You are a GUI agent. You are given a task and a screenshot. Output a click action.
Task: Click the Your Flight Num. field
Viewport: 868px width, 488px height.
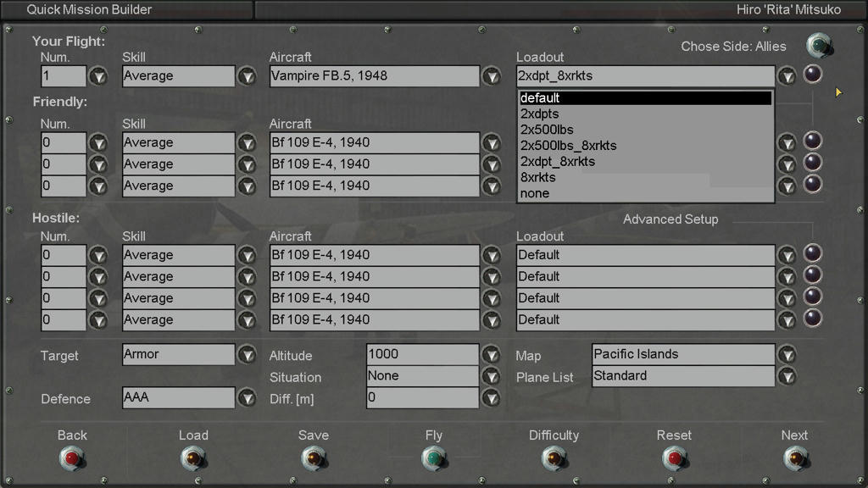64,76
